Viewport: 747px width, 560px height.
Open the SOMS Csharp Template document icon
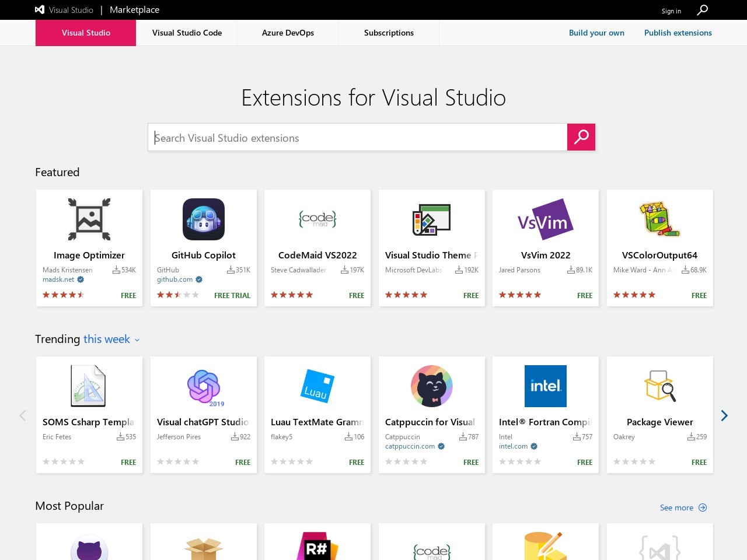coord(88,386)
